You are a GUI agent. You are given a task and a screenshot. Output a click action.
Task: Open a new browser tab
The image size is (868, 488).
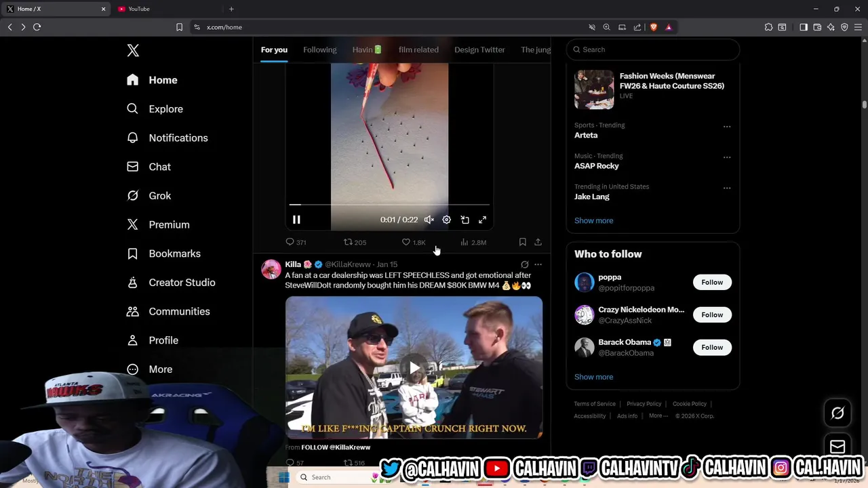(231, 9)
